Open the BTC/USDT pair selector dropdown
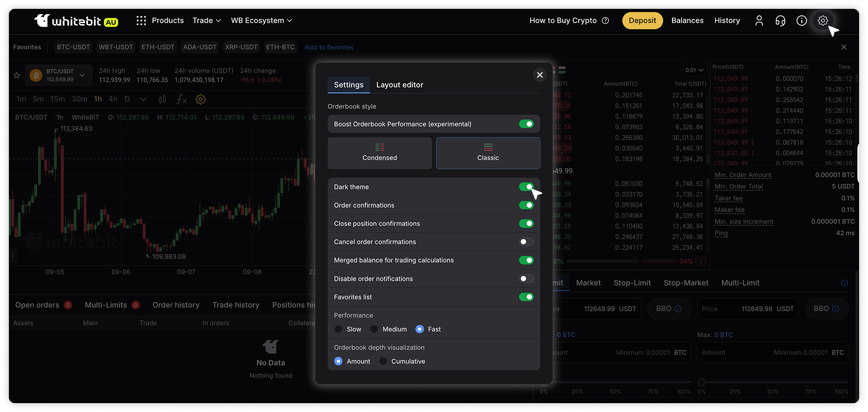 point(82,76)
